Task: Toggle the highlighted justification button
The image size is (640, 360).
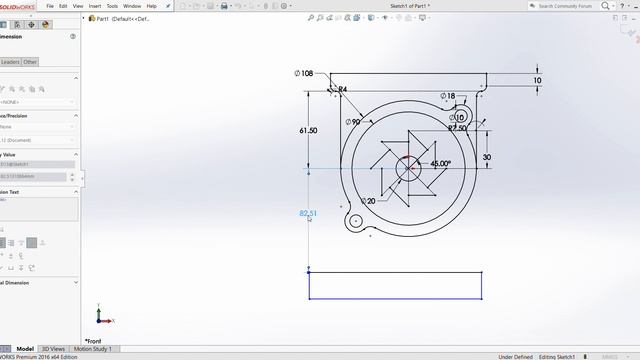Action: pyautogui.click(x=31, y=243)
